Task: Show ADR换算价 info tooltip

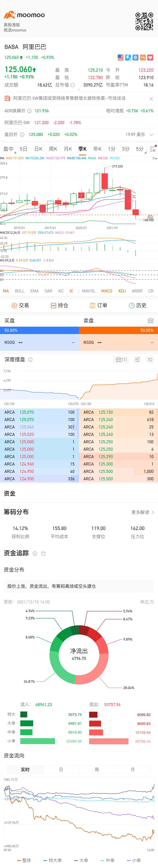Action: coord(29,111)
